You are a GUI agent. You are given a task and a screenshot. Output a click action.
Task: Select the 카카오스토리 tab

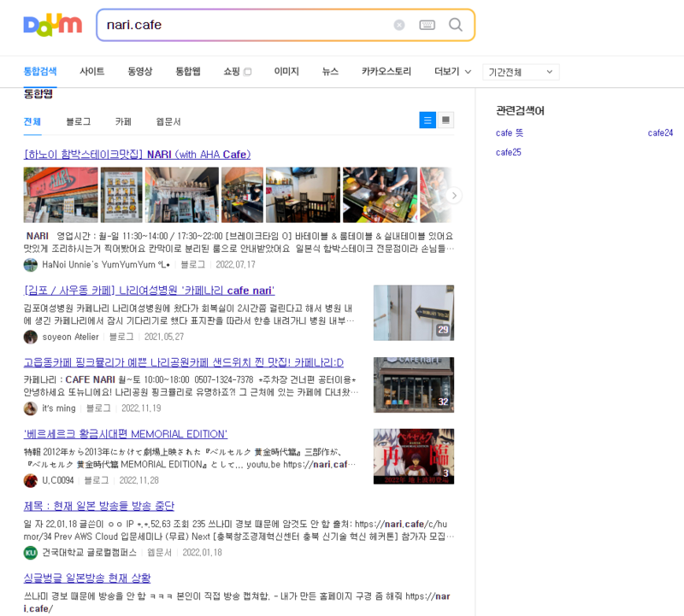click(x=386, y=72)
